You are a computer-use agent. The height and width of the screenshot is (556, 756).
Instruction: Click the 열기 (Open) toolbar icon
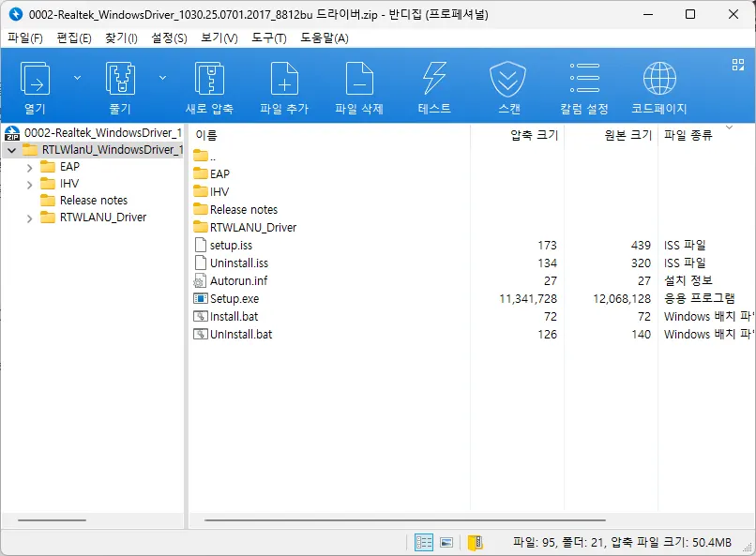tap(35, 79)
